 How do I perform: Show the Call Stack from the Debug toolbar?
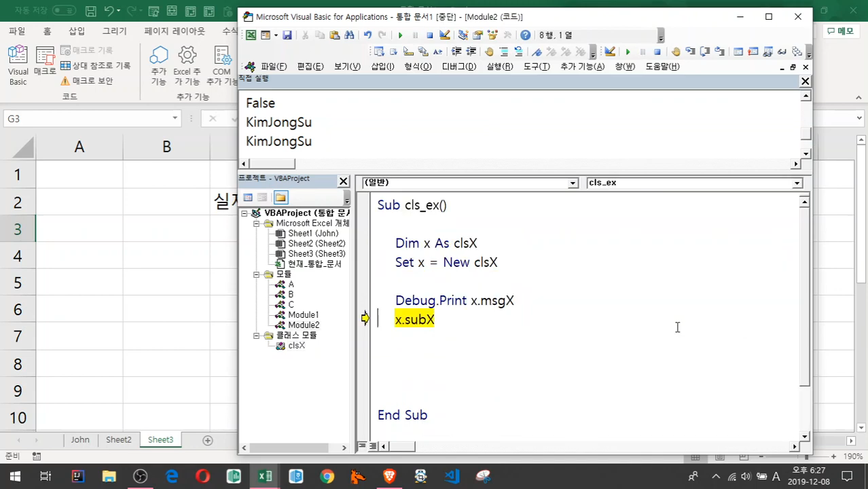point(797,52)
